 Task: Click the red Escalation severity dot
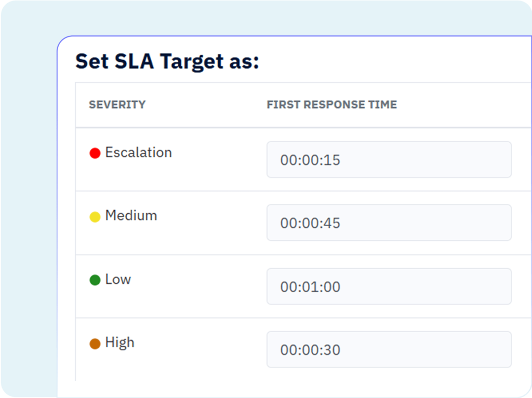tap(95, 153)
